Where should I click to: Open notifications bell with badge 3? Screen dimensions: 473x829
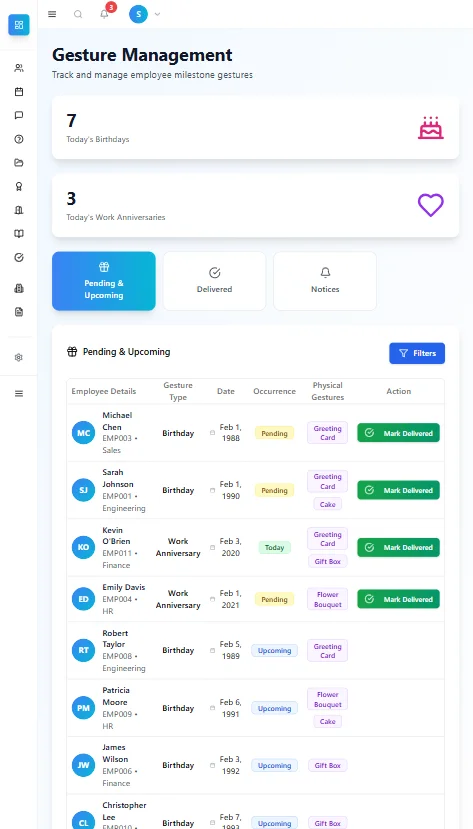[105, 14]
